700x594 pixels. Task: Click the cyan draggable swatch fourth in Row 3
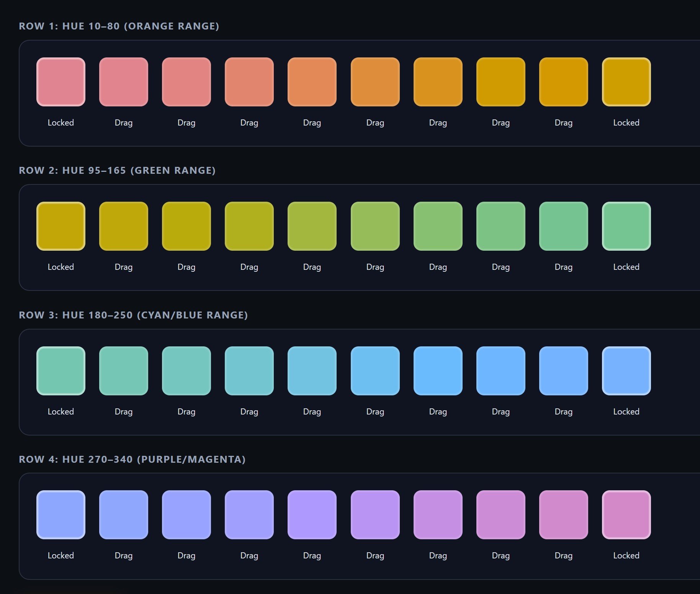249,370
